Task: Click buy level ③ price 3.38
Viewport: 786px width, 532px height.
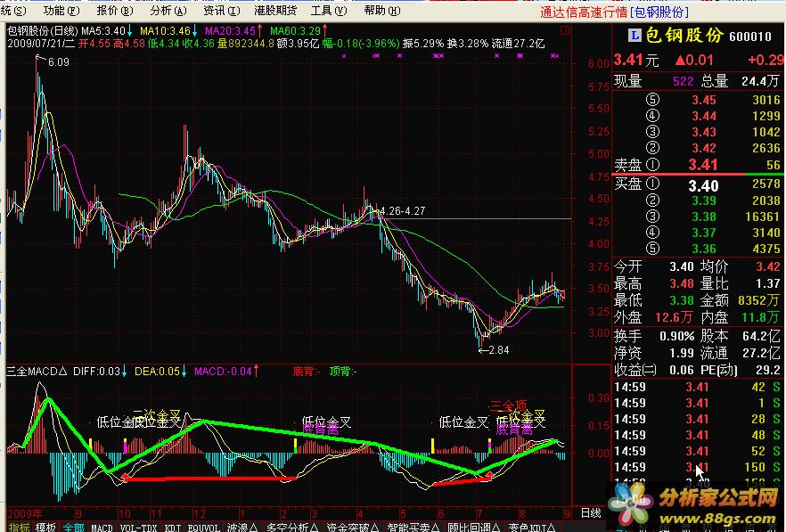Action: tap(704, 217)
